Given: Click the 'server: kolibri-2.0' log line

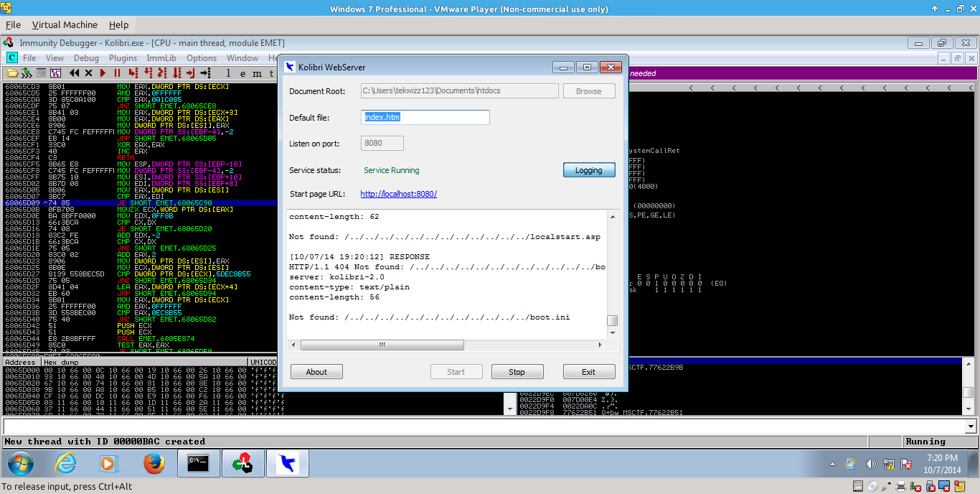Looking at the screenshot, I should (x=337, y=276).
